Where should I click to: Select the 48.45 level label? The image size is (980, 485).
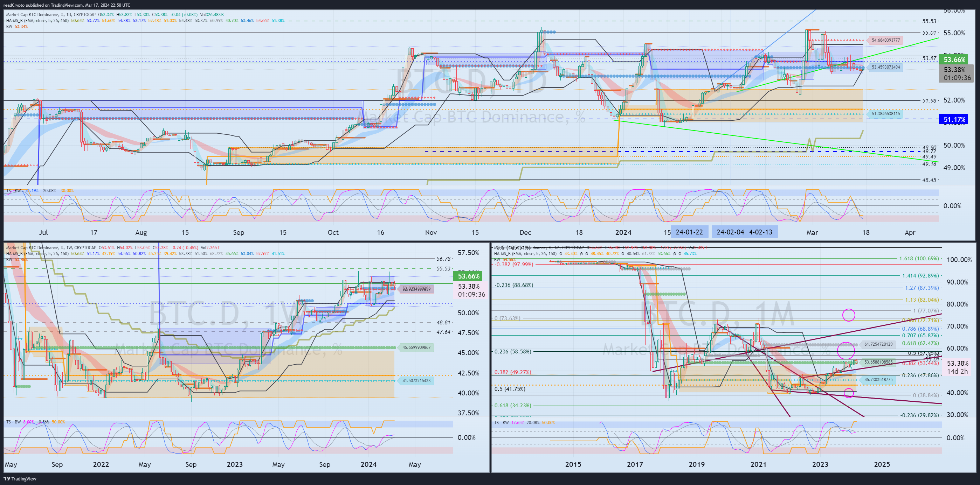point(929,180)
